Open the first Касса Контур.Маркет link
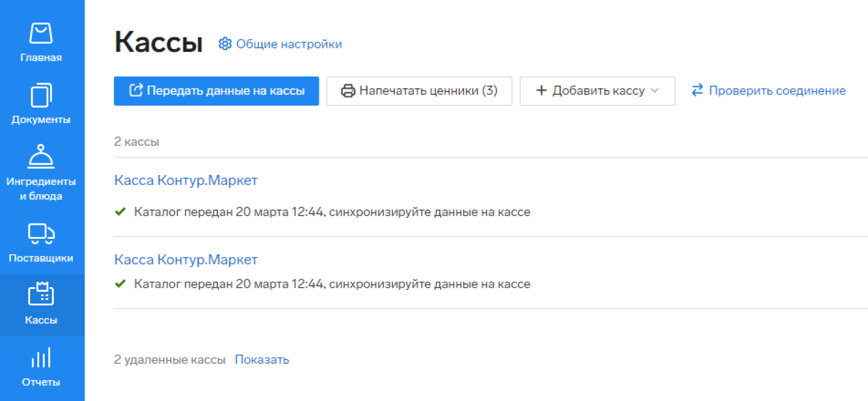The image size is (868, 401). point(185,181)
